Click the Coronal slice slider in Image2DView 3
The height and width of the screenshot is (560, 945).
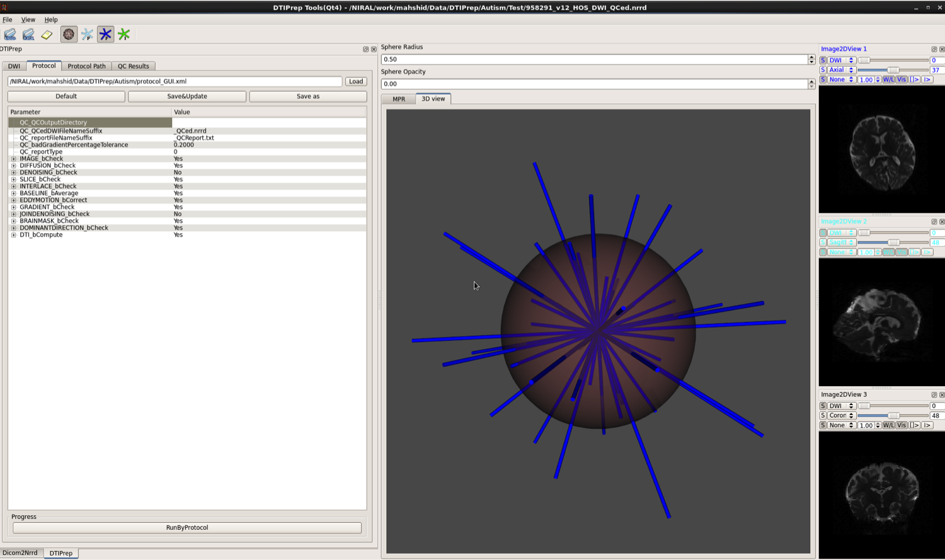pos(893,416)
